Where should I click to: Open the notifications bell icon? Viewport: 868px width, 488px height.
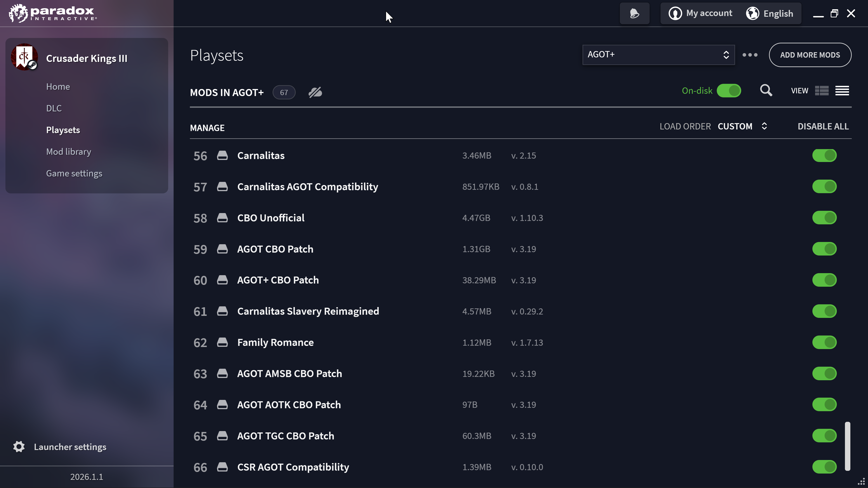pos(634,14)
